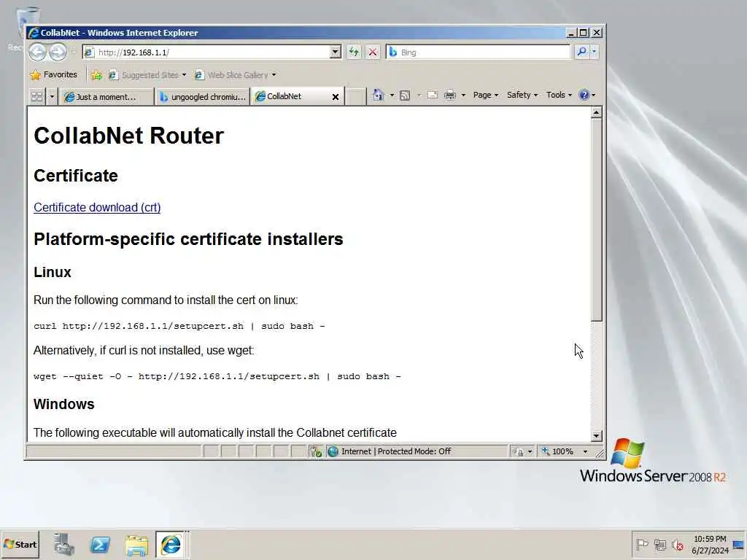Click the status bar security shield icon

pyautogui.click(x=316, y=451)
